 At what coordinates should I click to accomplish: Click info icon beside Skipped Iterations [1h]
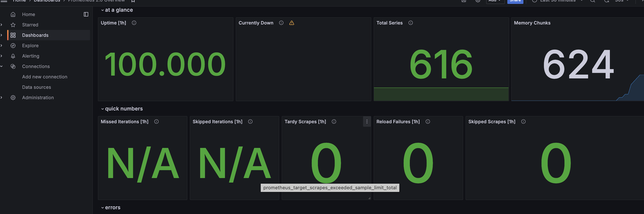(x=250, y=122)
